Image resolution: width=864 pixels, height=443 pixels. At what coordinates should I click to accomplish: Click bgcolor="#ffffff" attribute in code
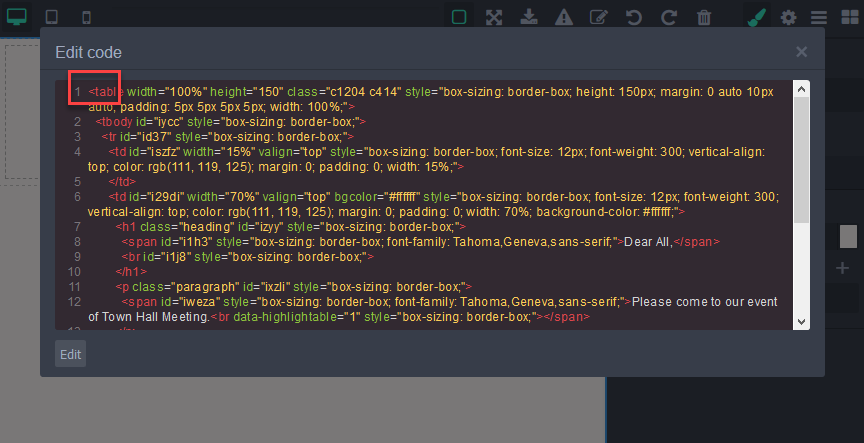click(x=376, y=197)
